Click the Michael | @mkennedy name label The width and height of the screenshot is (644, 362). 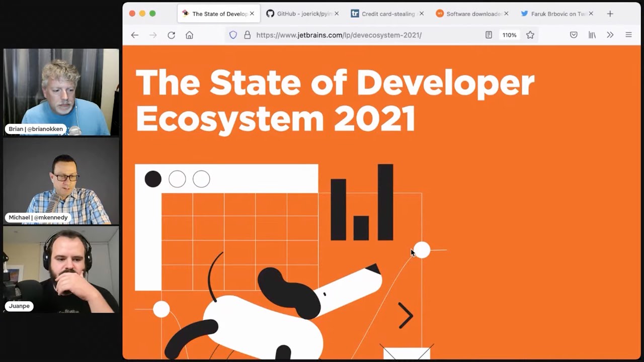[38, 218]
